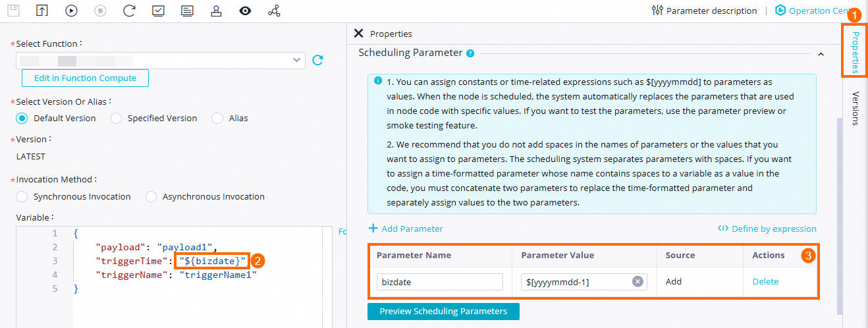The width and height of the screenshot is (868, 328).
Task: Choose the Specified Version radio option
Action: [117, 119]
